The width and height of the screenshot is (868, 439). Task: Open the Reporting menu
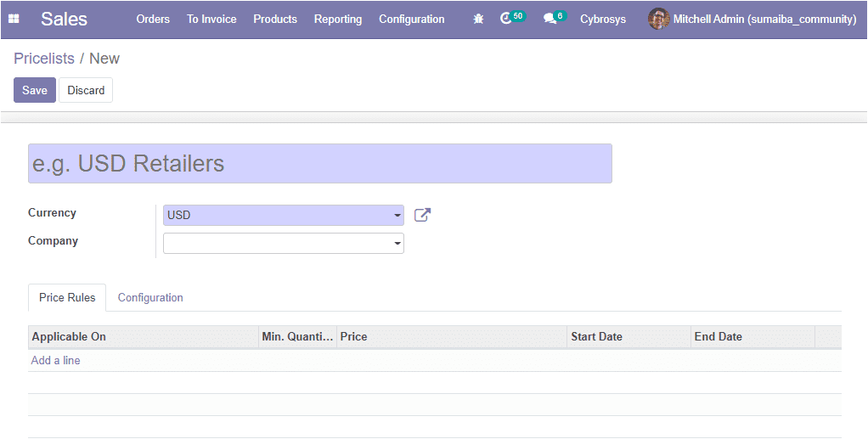[338, 20]
